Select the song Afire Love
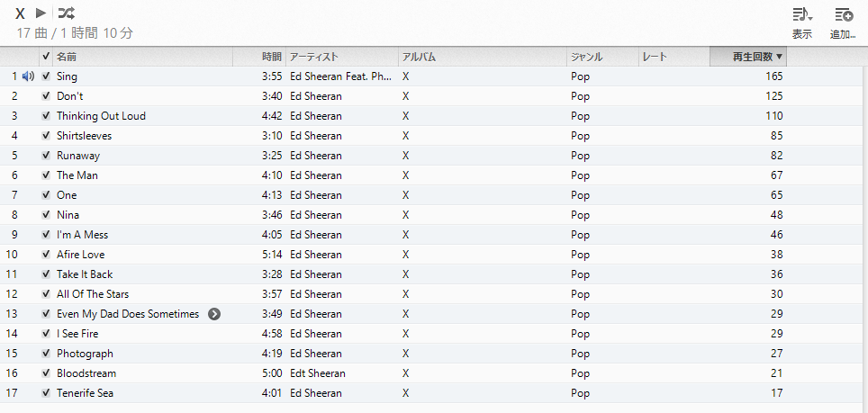 (80, 255)
